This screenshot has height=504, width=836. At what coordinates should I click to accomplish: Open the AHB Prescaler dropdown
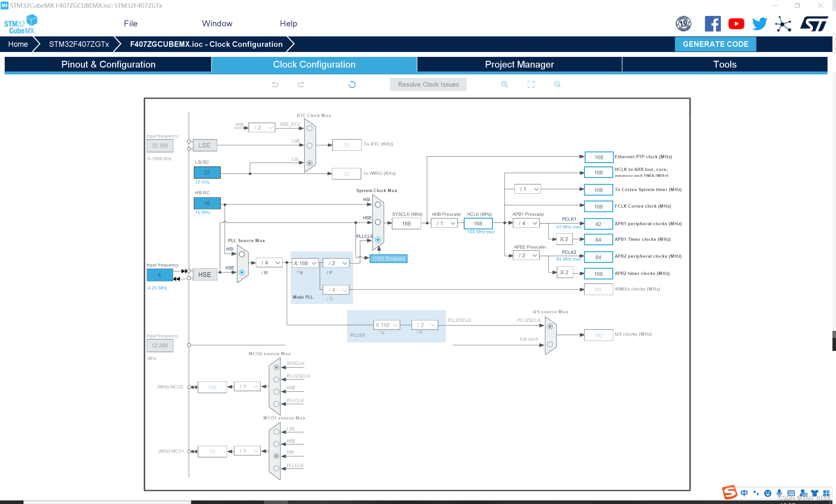pyautogui.click(x=445, y=223)
